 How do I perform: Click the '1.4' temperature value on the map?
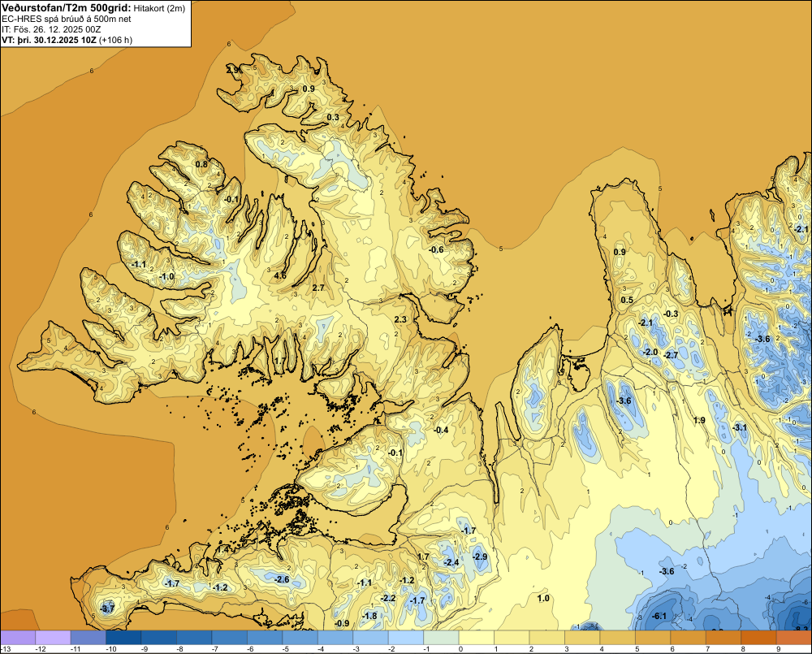pos(223,549)
